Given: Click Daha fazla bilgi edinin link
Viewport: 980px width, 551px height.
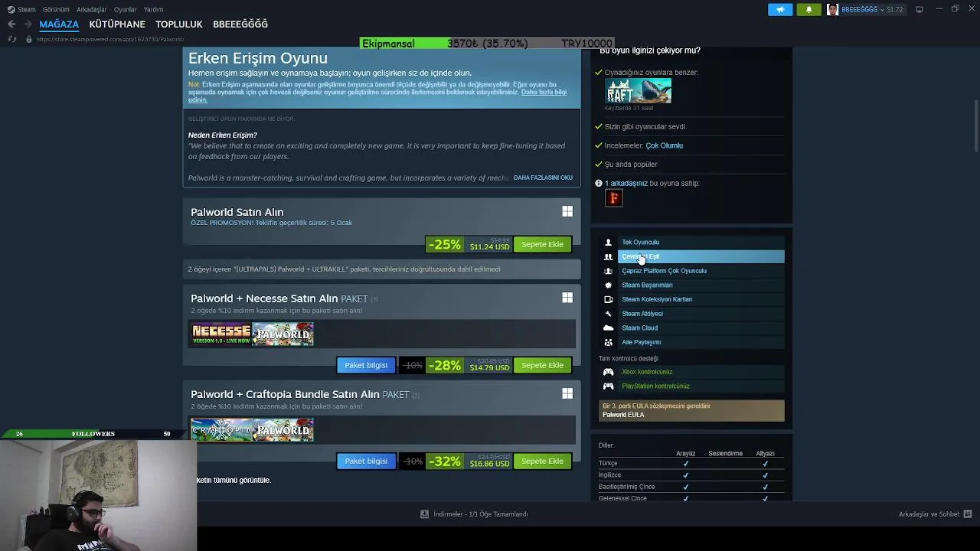Looking at the screenshot, I should pyautogui.click(x=544, y=93).
